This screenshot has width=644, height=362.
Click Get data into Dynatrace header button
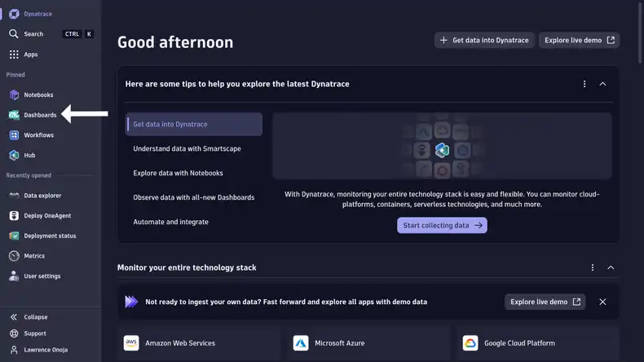pyautogui.click(x=484, y=40)
